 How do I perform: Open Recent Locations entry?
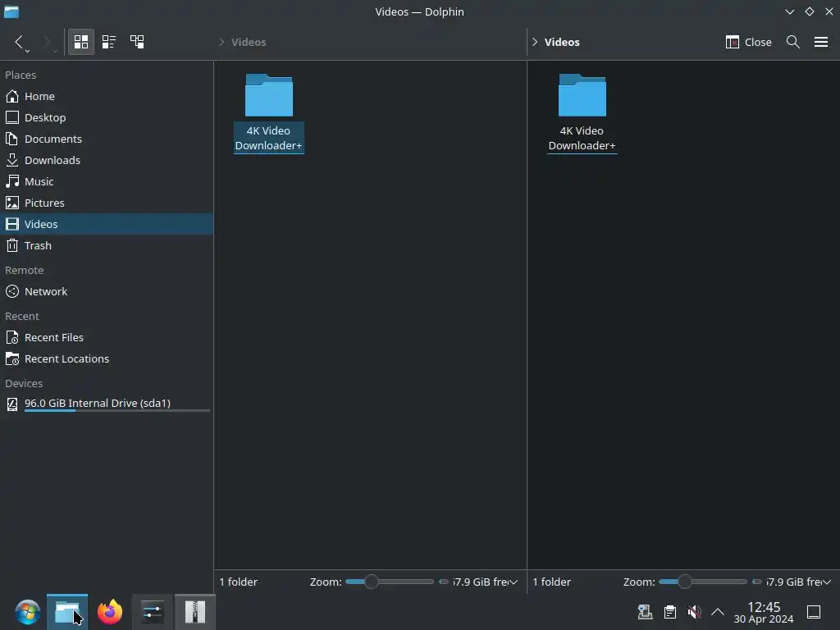107,359
